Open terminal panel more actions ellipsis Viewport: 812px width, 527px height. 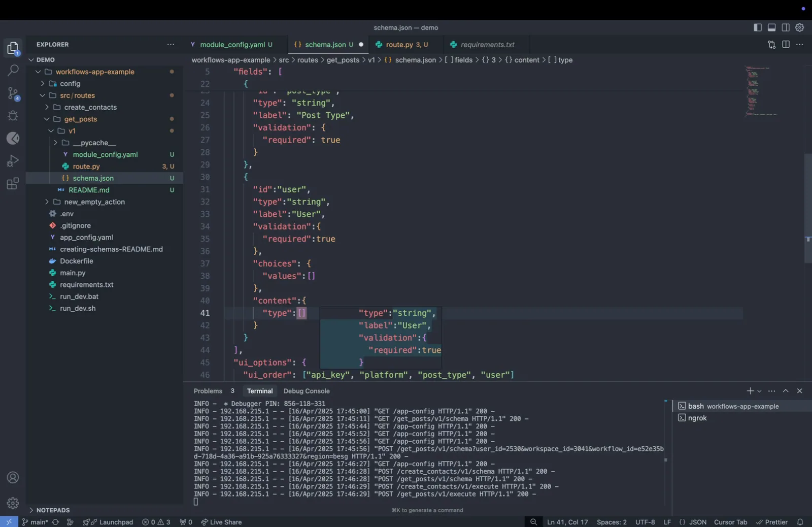[x=771, y=391]
